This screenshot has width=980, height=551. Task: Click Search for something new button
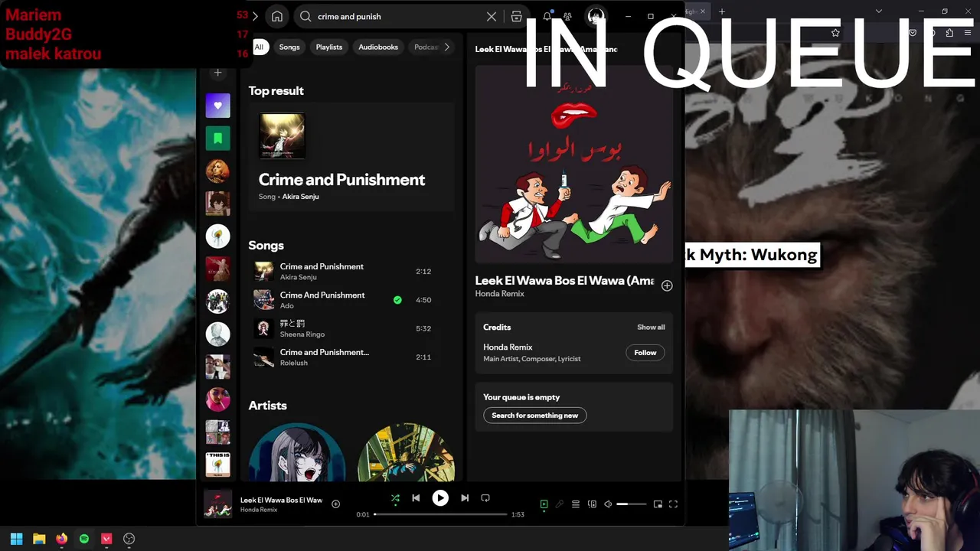(535, 416)
